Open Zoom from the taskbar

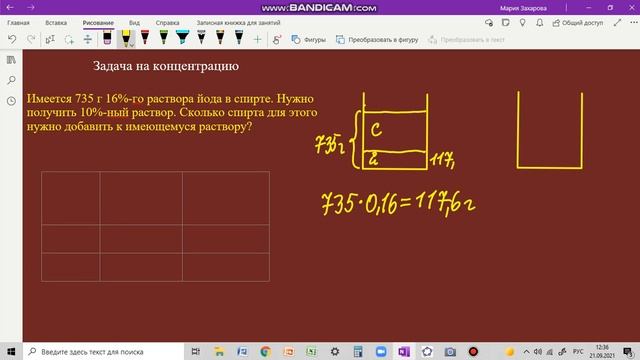381,351
